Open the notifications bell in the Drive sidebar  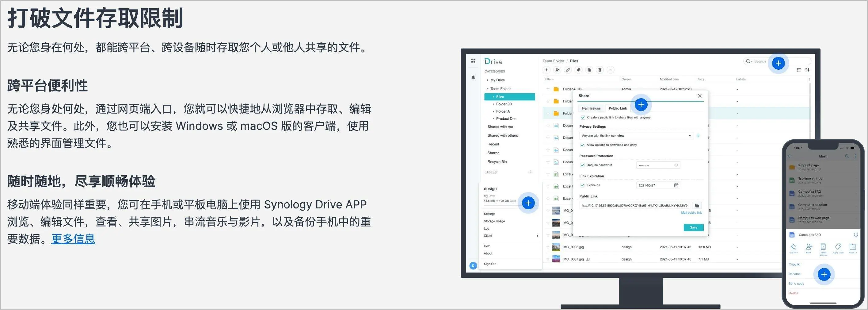click(x=473, y=78)
